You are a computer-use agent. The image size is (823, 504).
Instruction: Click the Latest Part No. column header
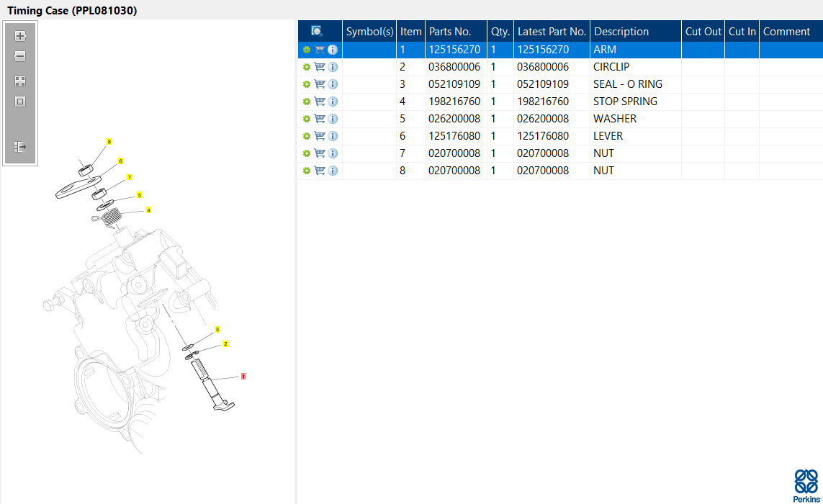552,32
